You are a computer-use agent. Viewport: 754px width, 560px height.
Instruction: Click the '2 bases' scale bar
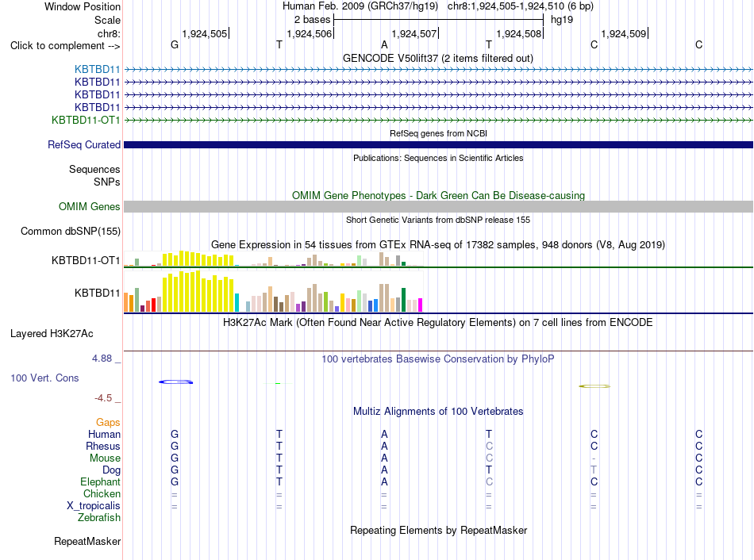[x=438, y=20]
